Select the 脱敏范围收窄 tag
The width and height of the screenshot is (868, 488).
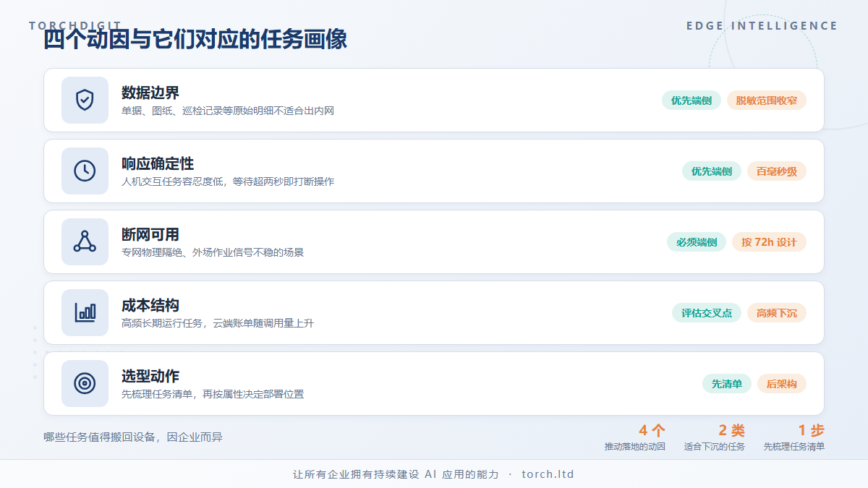[x=767, y=100]
